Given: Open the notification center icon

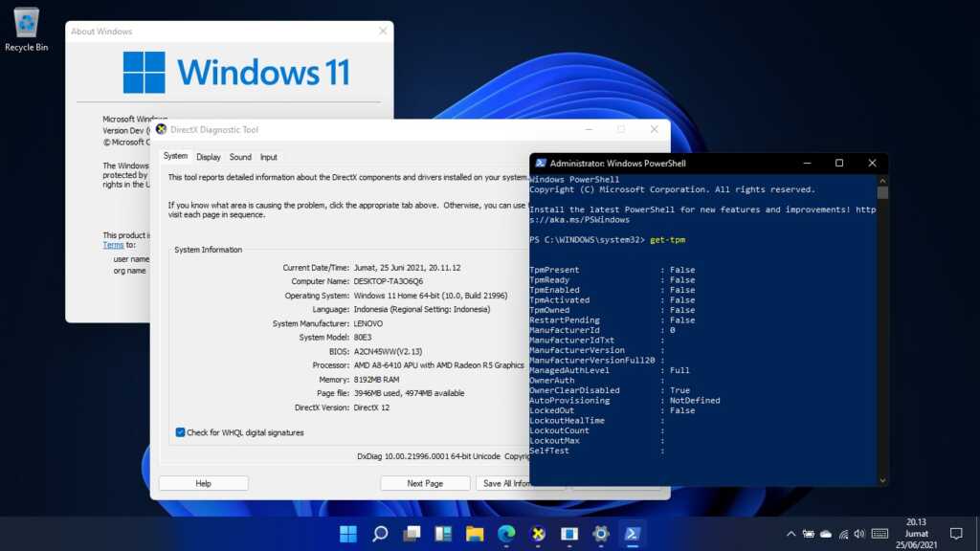Looking at the screenshot, I should 956,534.
